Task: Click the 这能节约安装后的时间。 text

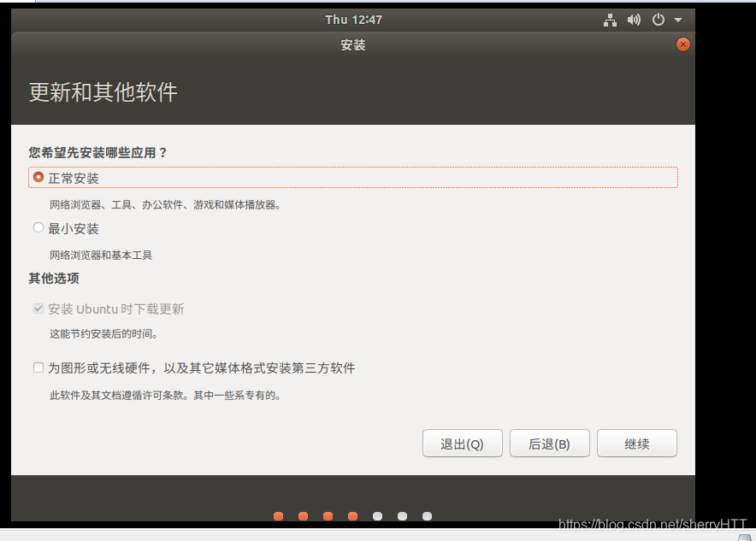Action: pyautogui.click(x=103, y=334)
